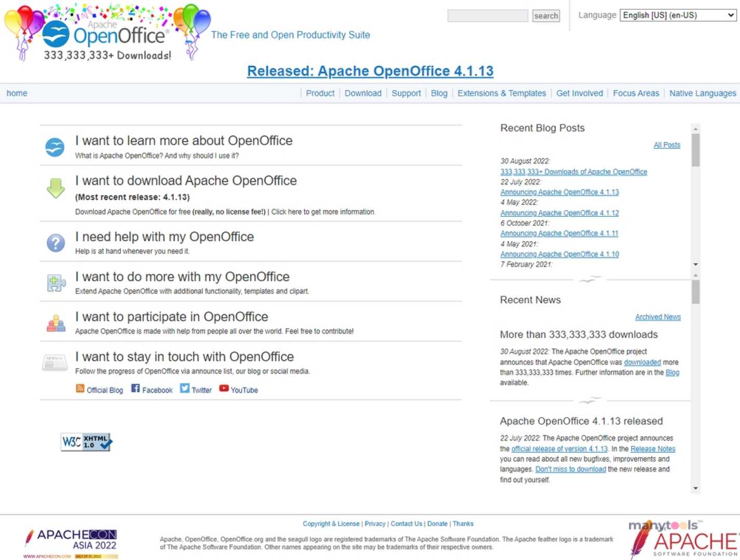Open 'I want to download Apache OpenOffice'
The width and height of the screenshot is (740, 560).
click(186, 180)
